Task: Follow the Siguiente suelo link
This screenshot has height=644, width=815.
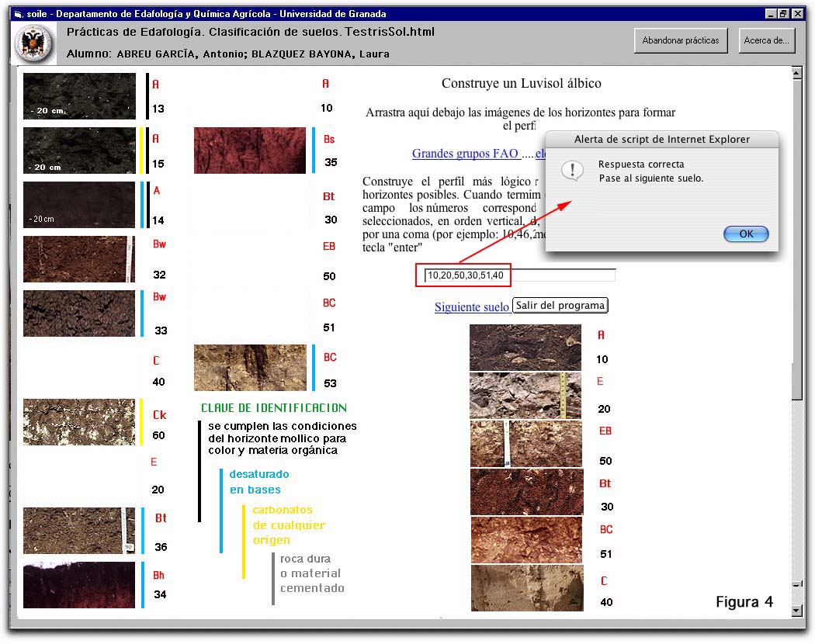Action: pos(471,307)
